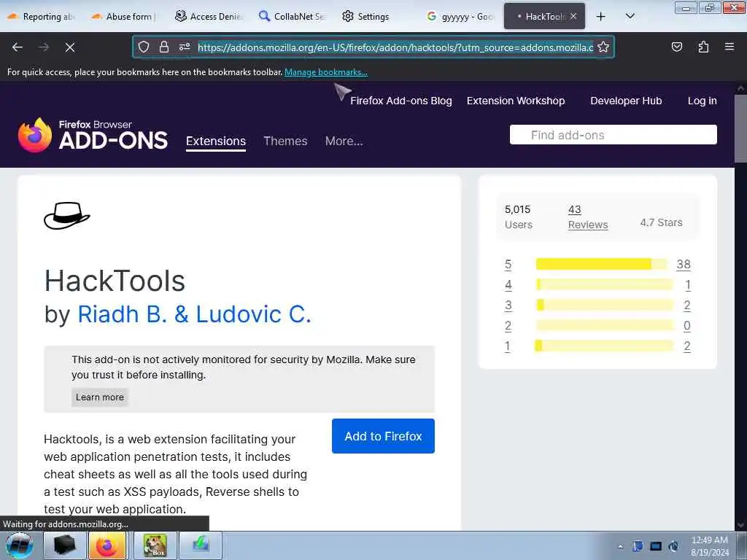This screenshot has height=560, width=747.
Task: Bookmark this page with star icon
Action: tap(603, 47)
